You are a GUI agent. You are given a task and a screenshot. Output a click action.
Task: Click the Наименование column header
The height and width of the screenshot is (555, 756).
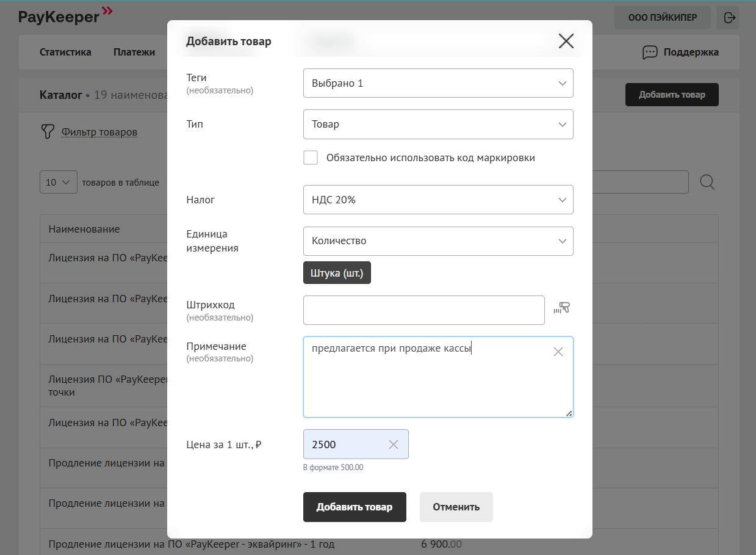point(84,229)
